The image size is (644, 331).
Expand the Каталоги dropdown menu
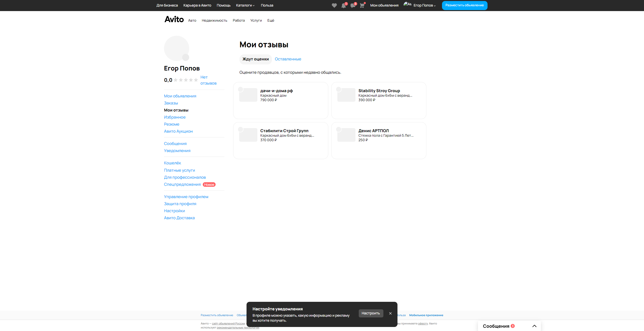tap(245, 6)
